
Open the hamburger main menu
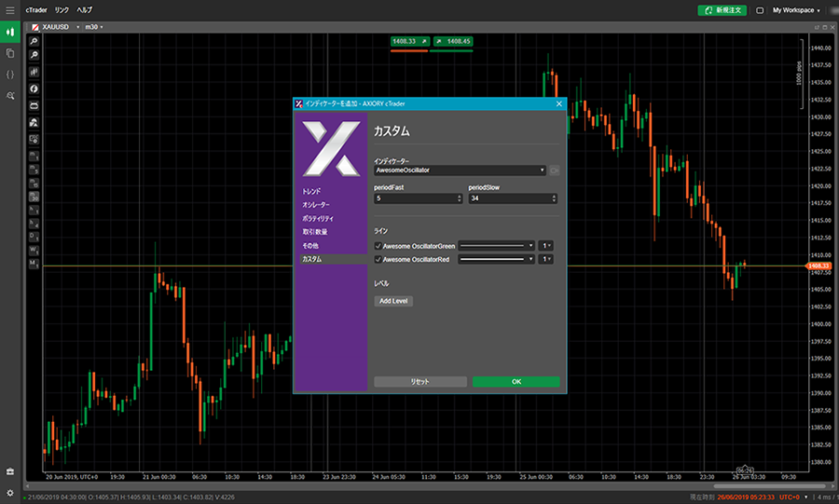point(10,10)
